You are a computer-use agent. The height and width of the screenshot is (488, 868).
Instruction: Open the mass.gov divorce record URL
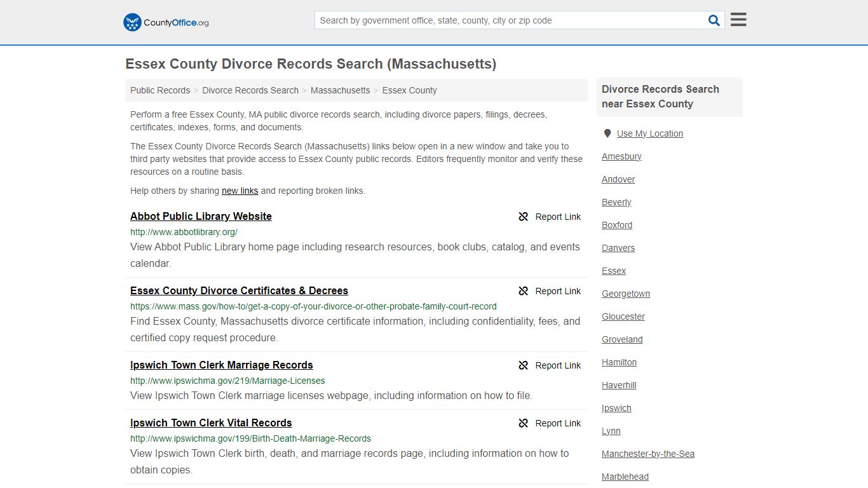313,306
